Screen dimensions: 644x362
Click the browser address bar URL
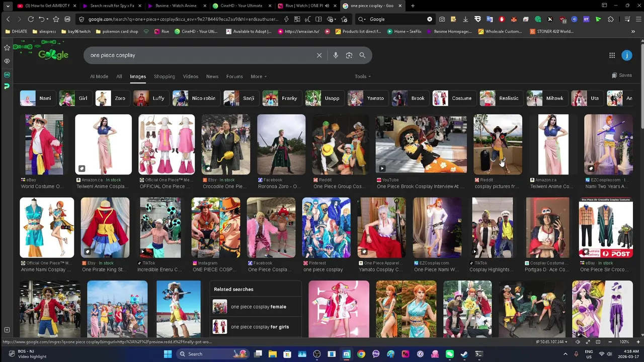183,19
